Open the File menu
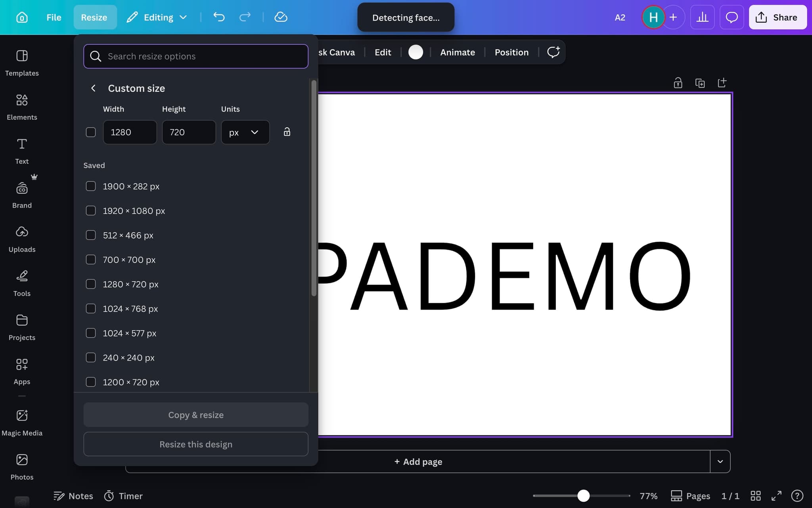Screen dimensions: 812x508 coord(54,17)
